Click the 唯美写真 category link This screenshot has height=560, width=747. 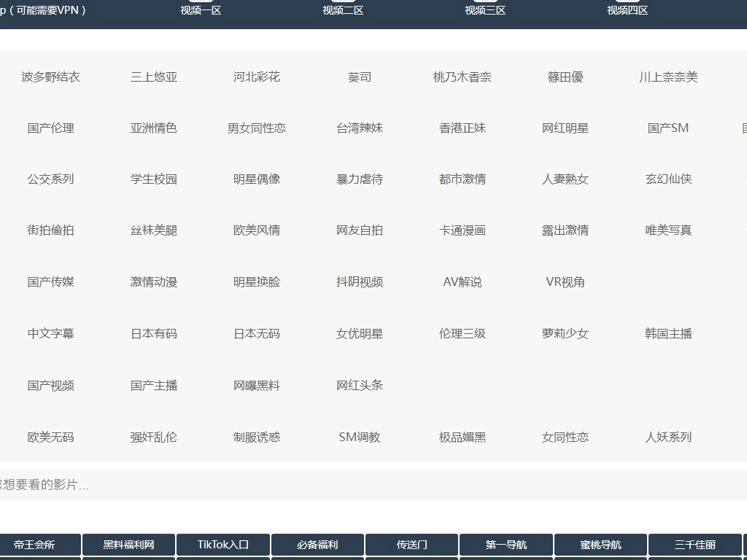(x=668, y=230)
